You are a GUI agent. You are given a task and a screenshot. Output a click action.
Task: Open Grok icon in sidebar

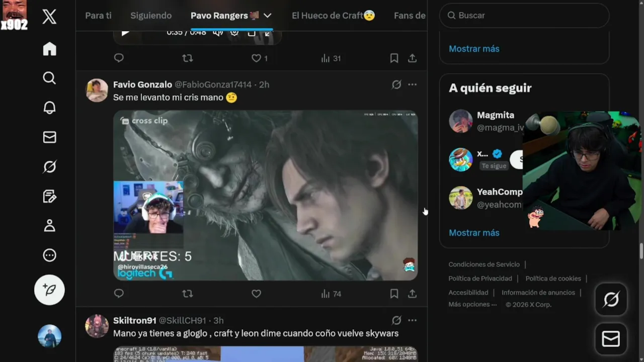(49, 166)
